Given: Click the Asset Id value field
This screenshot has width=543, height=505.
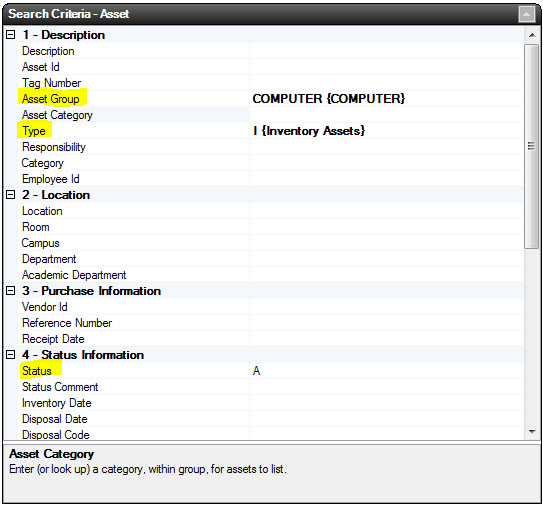Looking at the screenshot, I should 386,67.
